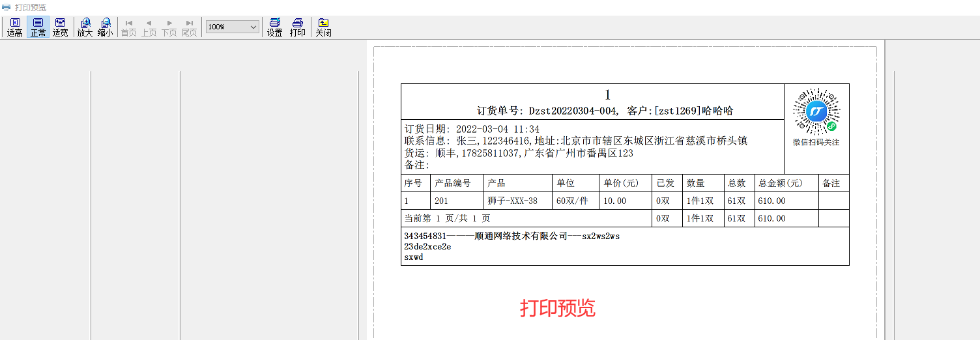Screen dimensions: 980x340
Task: Go to first page with 首页
Action: tap(128, 27)
